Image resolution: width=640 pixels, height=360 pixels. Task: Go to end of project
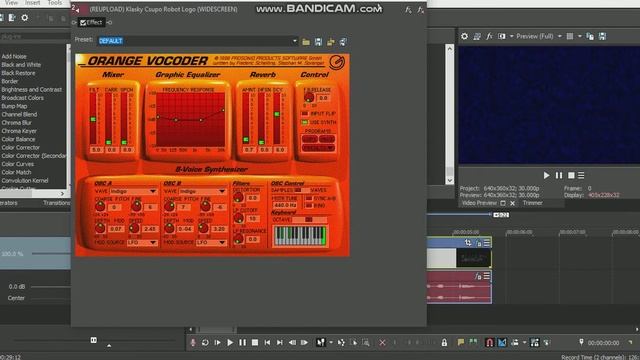tap(280, 342)
